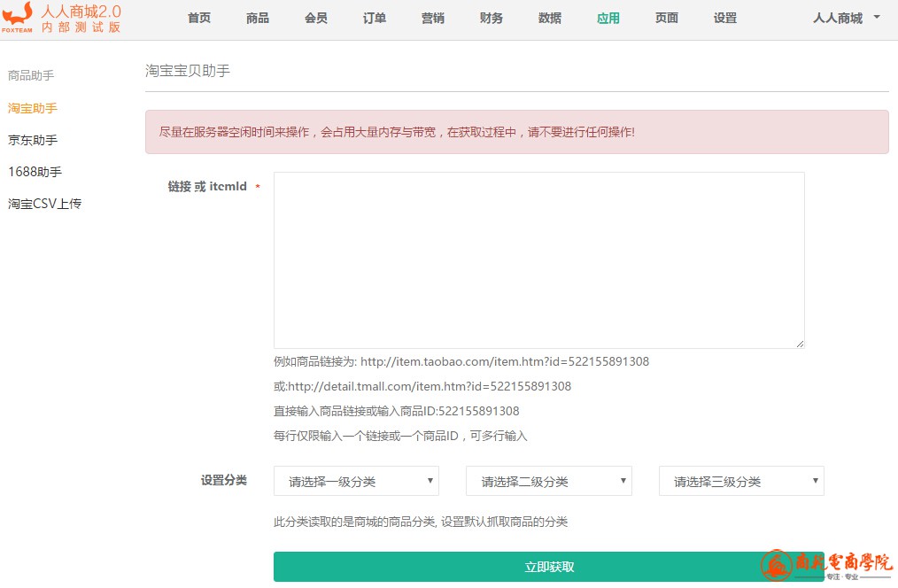Click the red server warning alert text
Image resolution: width=898 pixels, height=588 pixels.
(x=397, y=132)
